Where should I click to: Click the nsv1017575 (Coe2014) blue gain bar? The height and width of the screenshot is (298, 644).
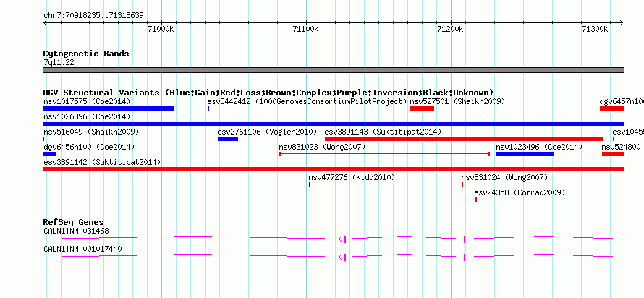pos(109,108)
